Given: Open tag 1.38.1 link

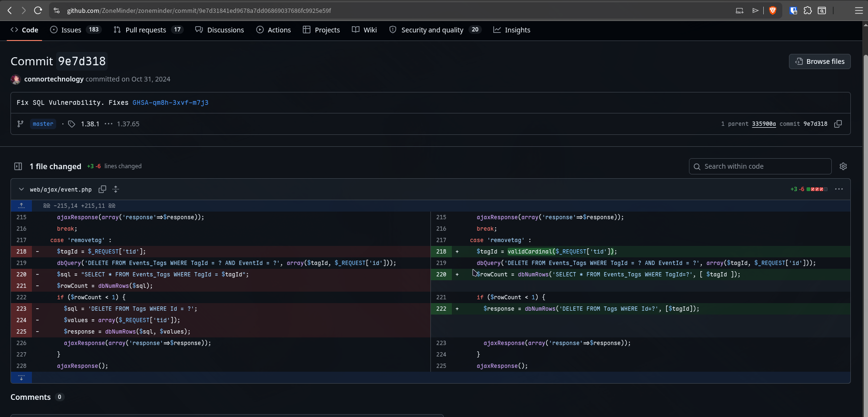Looking at the screenshot, I should (x=90, y=124).
